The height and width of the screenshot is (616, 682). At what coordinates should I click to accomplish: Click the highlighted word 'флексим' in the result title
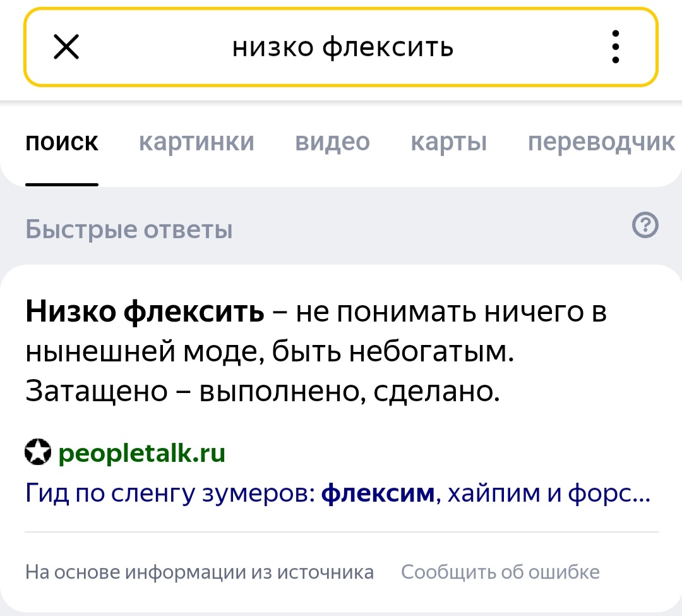click(378, 493)
